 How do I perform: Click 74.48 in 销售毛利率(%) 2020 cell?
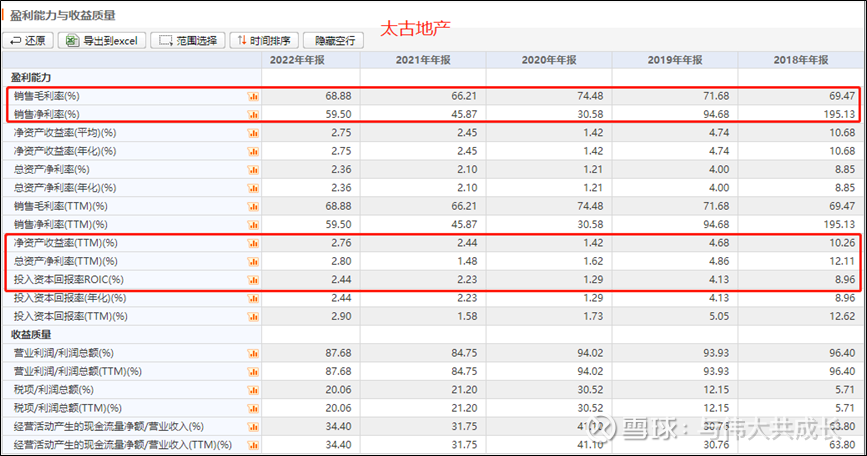point(590,96)
